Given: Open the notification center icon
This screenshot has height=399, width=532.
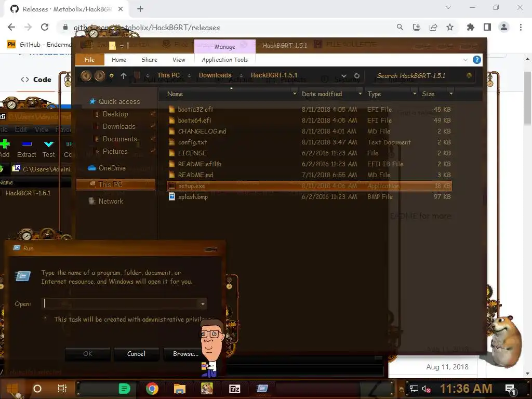Looking at the screenshot, I should coord(510,389).
